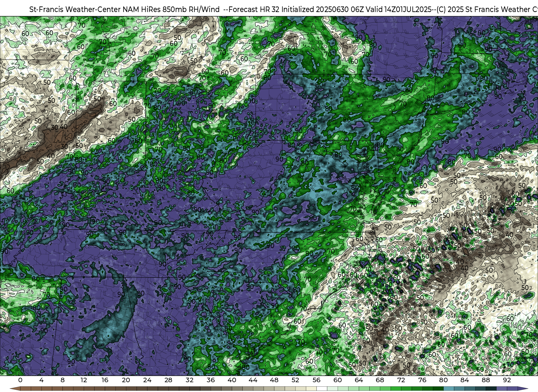Select the white swatch under the 56 label

pos(322,389)
